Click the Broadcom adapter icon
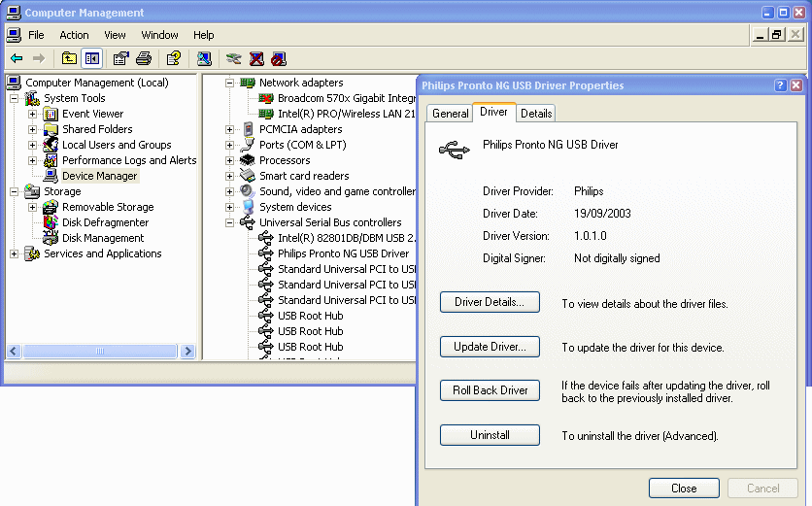 tap(266, 98)
